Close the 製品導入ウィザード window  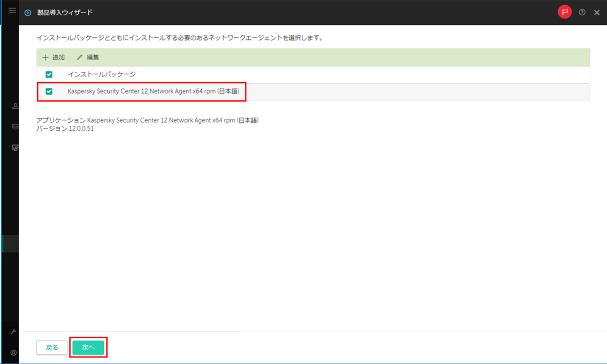(597, 12)
